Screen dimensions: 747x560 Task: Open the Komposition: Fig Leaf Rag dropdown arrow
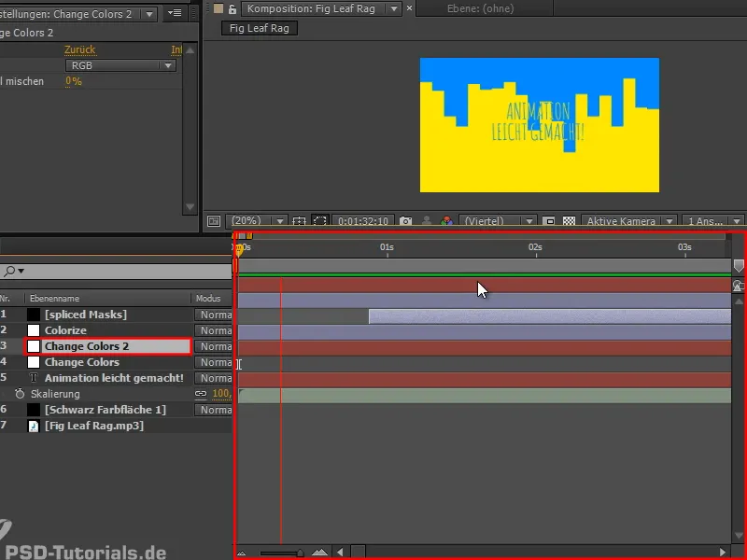pos(394,8)
